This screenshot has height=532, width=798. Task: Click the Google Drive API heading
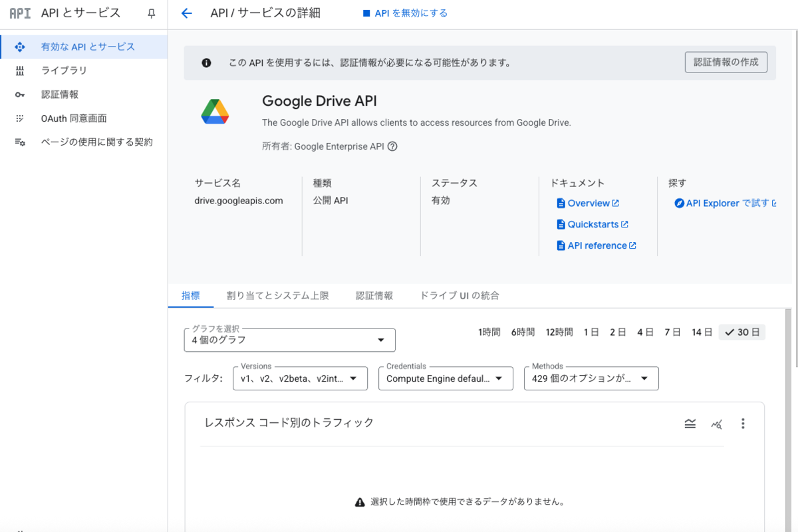(319, 101)
